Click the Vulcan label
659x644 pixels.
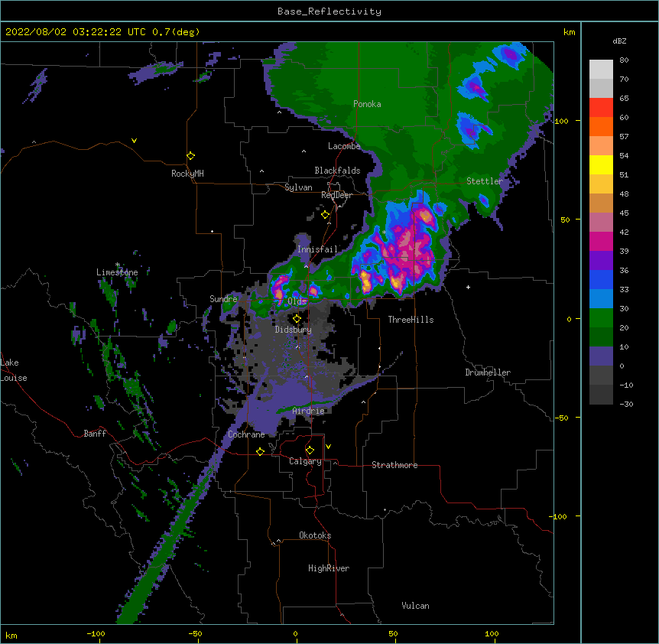click(x=415, y=606)
